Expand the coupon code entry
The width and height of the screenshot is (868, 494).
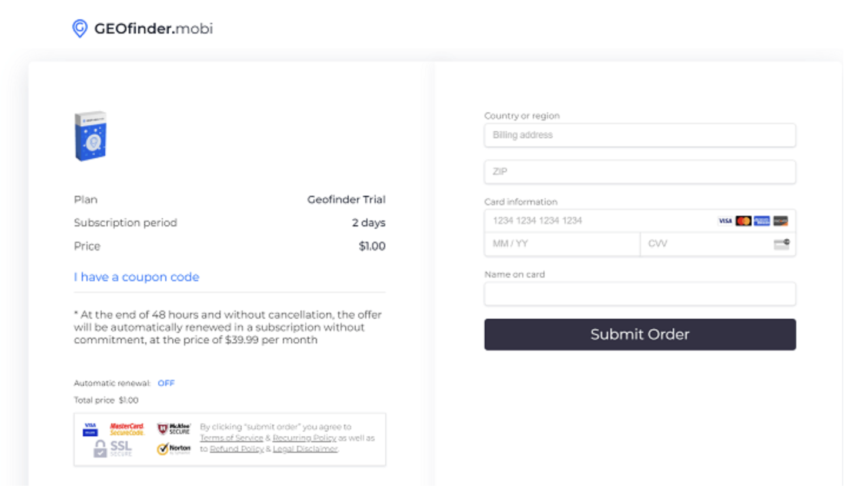136,277
